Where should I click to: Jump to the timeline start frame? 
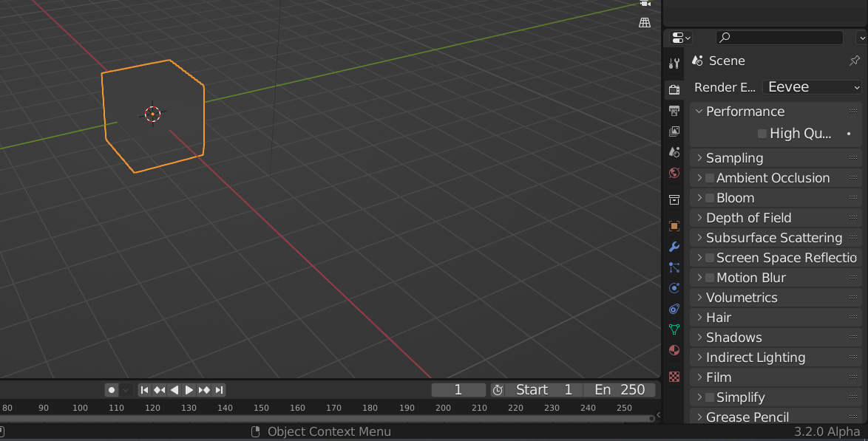click(144, 390)
